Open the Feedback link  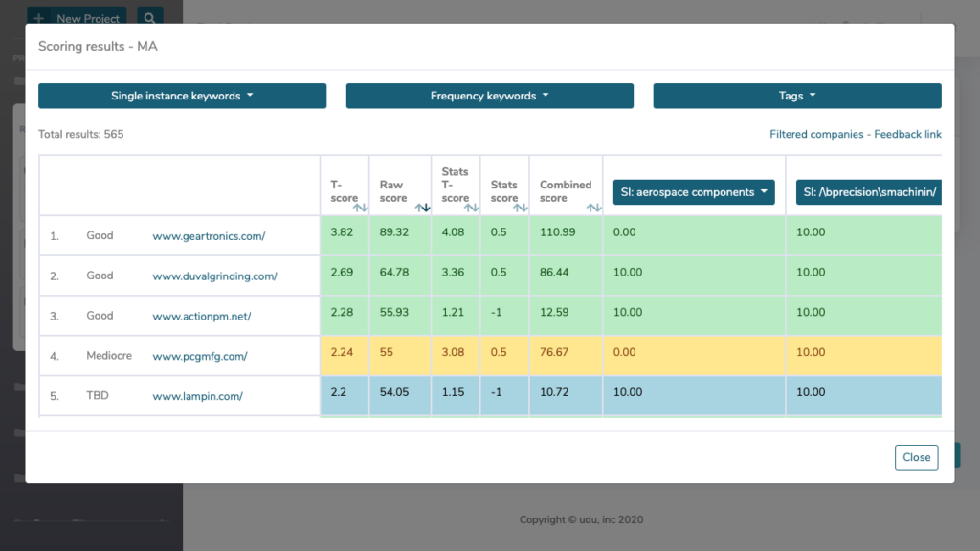[907, 134]
